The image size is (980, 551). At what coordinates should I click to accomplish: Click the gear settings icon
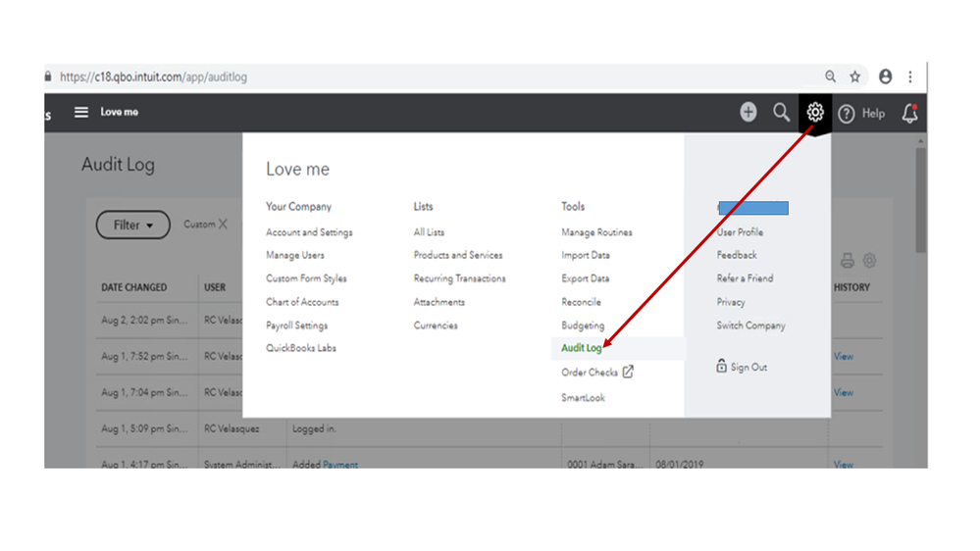(x=815, y=113)
